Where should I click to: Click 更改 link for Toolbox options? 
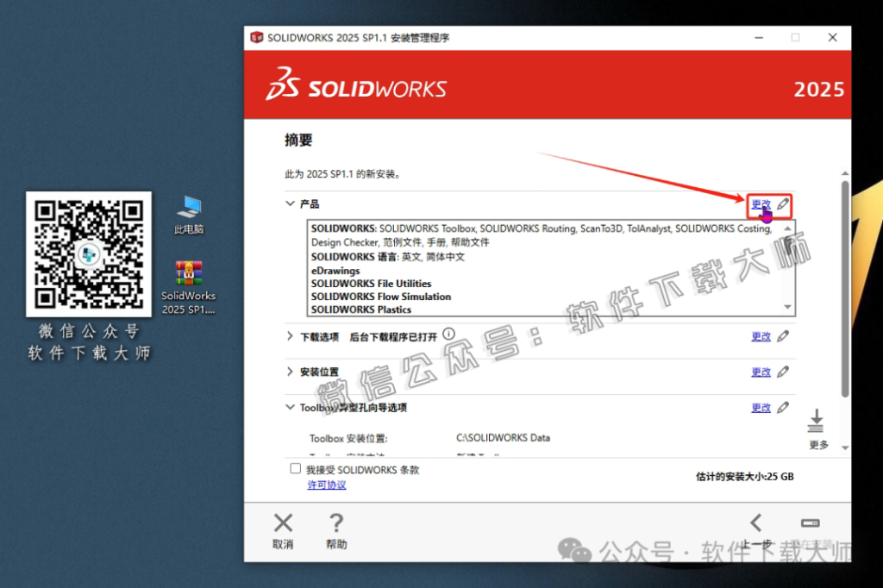(762, 407)
